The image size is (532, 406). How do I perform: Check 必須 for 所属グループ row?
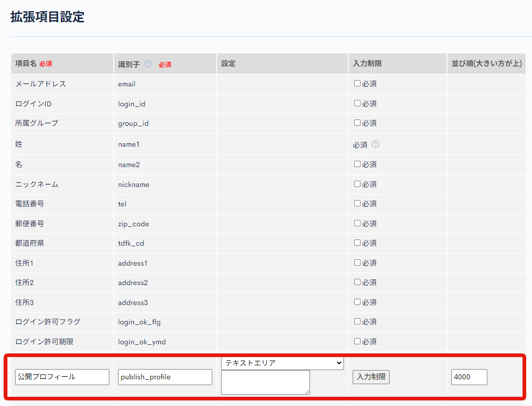tap(357, 123)
